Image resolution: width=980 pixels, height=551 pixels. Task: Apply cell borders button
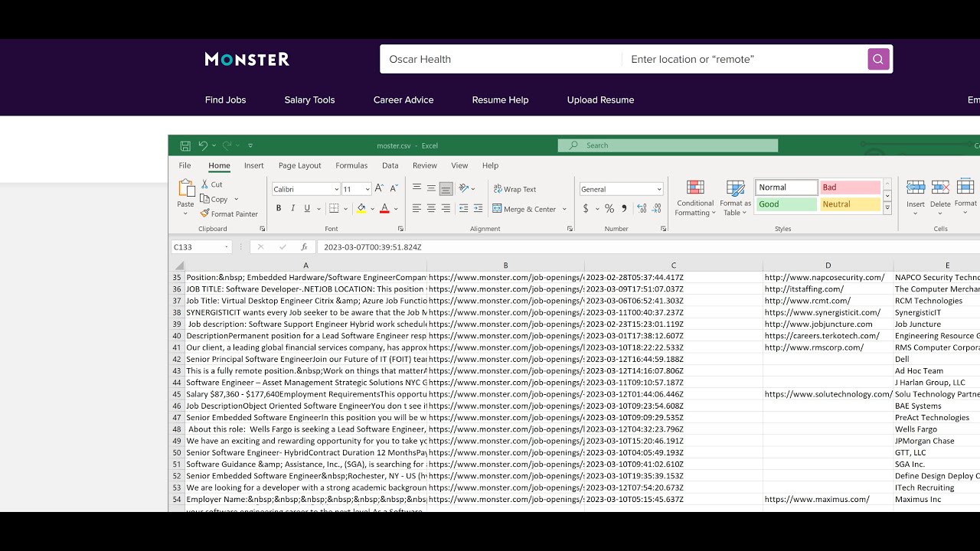[x=334, y=208]
